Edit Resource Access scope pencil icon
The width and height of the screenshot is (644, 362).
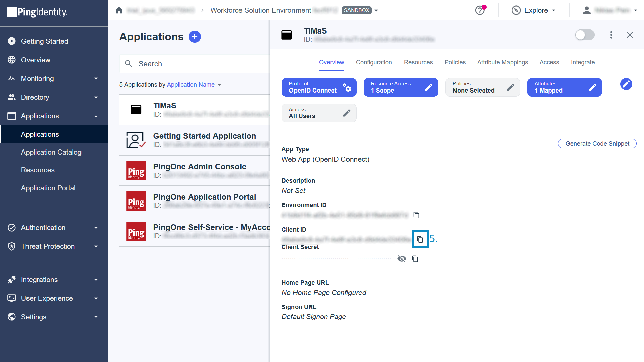pyautogui.click(x=428, y=87)
